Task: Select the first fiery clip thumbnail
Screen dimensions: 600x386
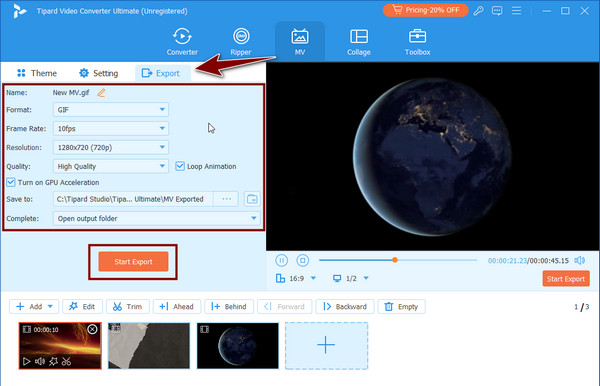Action: click(x=60, y=345)
